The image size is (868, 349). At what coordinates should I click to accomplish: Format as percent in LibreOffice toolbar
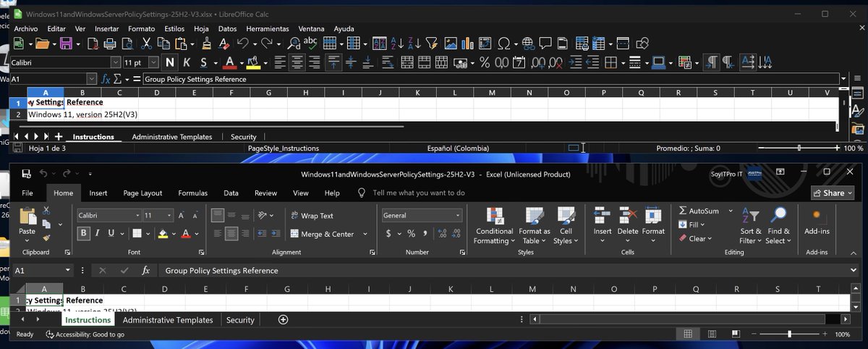coord(485,63)
